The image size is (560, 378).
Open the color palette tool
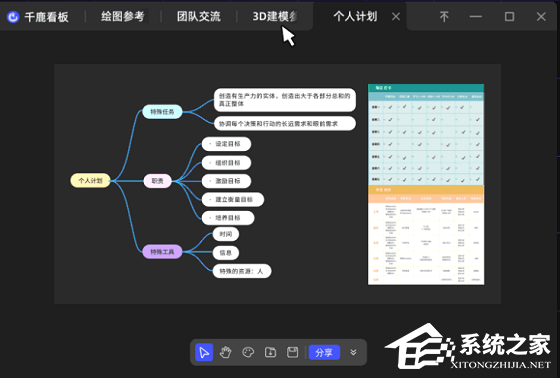(248, 352)
